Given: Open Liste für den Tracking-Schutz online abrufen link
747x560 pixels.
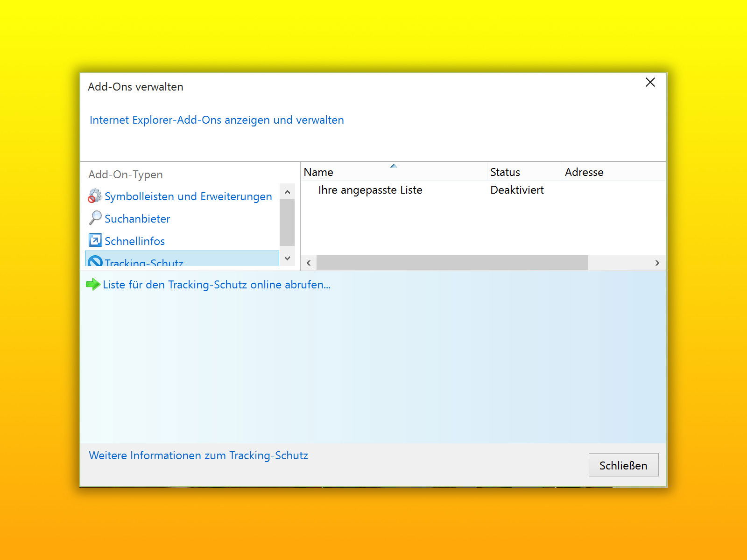Looking at the screenshot, I should click(217, 285).
